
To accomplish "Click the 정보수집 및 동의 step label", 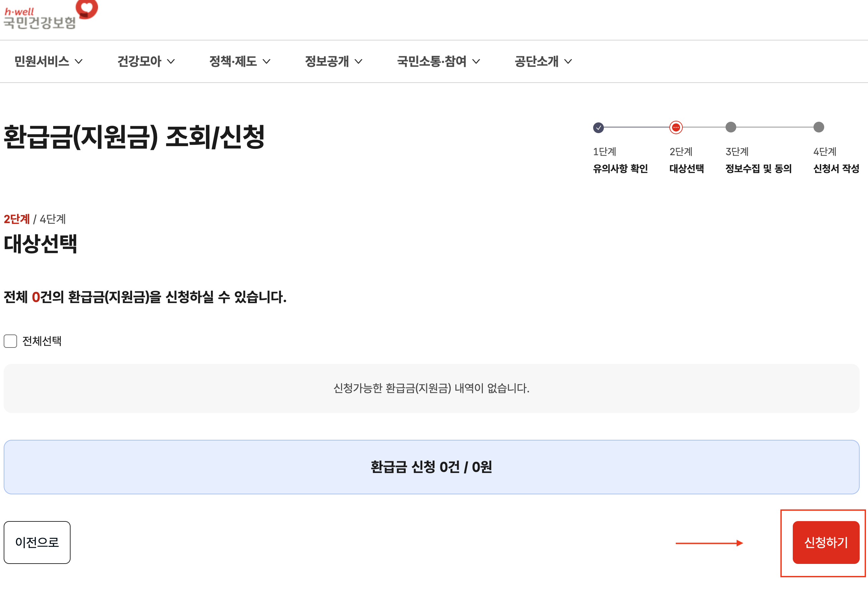I will point(758,169).
